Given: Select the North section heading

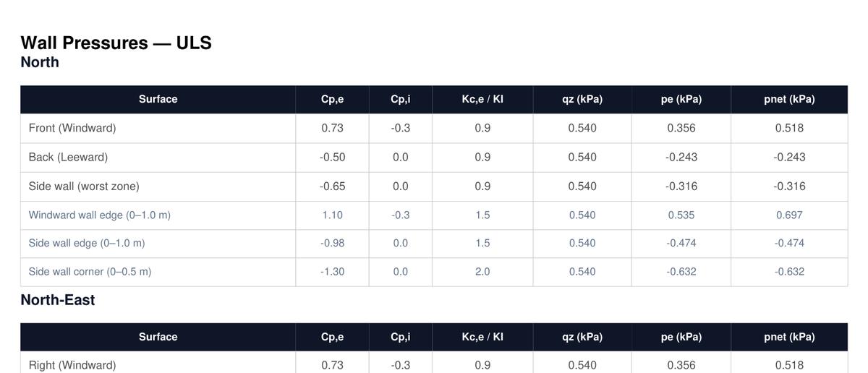Looking at the screenshot, I should click(40, 62).
